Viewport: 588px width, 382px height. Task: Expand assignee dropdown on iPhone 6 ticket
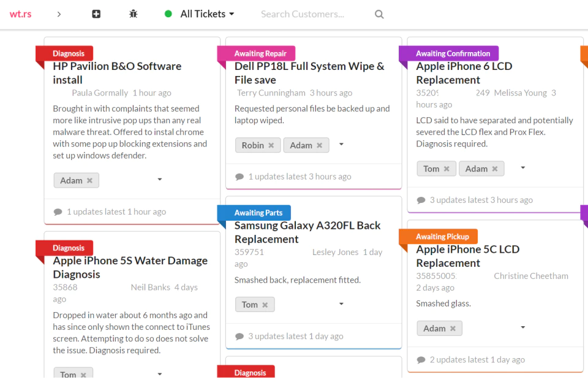522,168
